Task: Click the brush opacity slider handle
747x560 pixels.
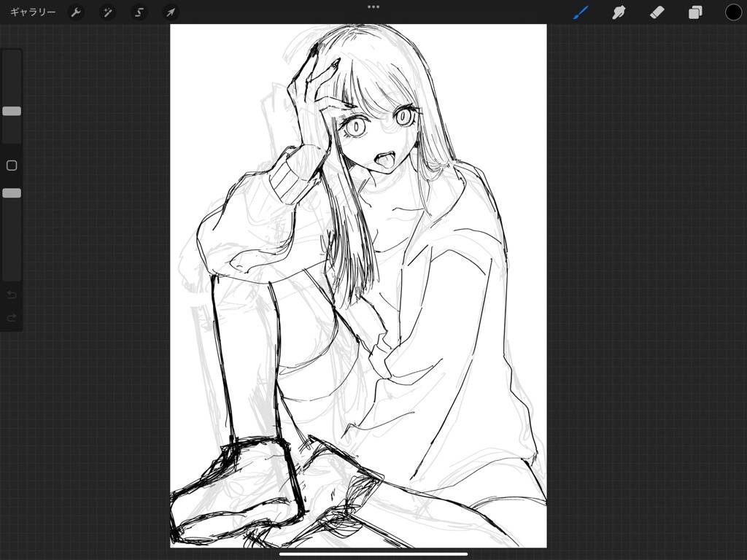Action: coord(12,193)
